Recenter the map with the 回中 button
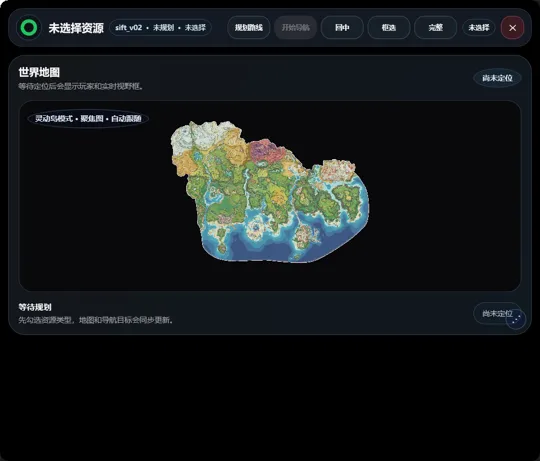The width and height of the screenshot is (540, 461). 342,28
